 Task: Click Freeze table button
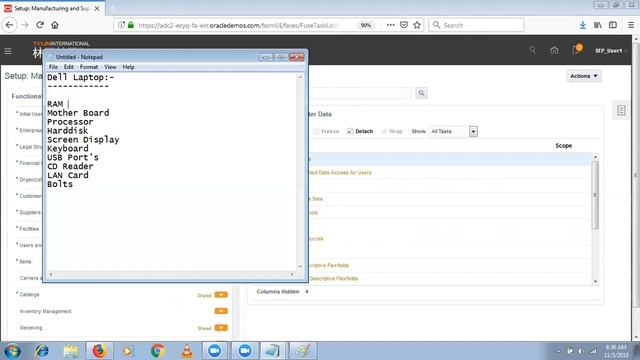tap(326, 131)
